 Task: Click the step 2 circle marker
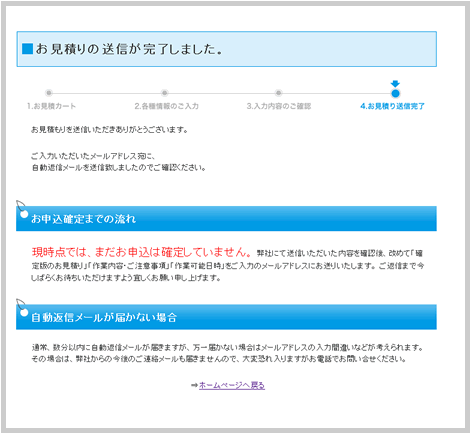(164, 93)
